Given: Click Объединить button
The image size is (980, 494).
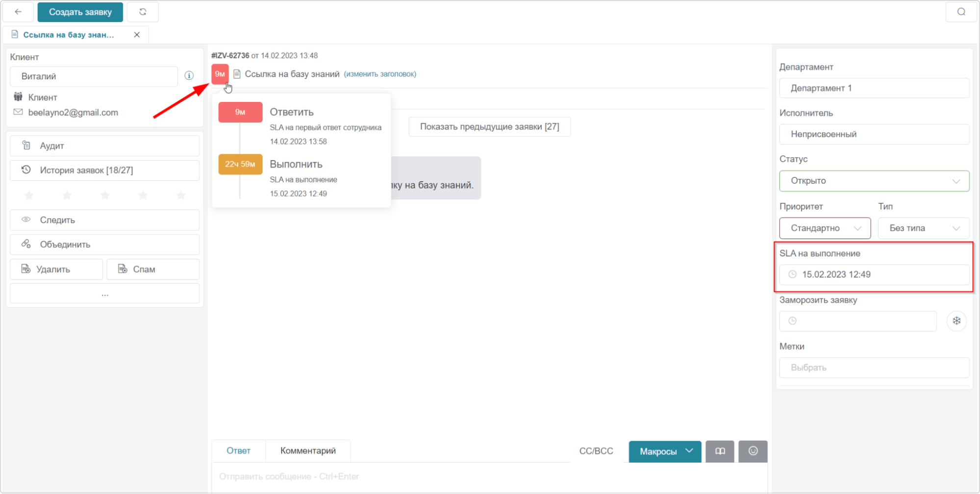Looking at the screenshot, I should pyautogui.click(x=104, y=245).
